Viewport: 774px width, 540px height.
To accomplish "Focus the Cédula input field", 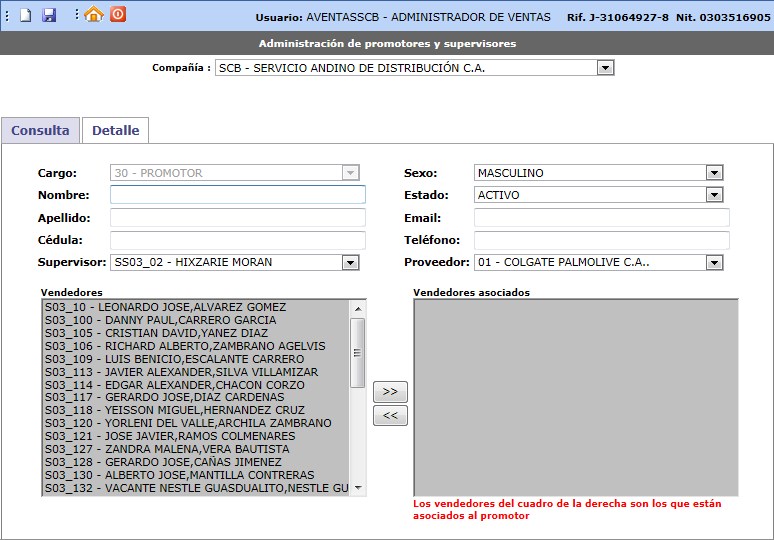I will pos(237,240).
